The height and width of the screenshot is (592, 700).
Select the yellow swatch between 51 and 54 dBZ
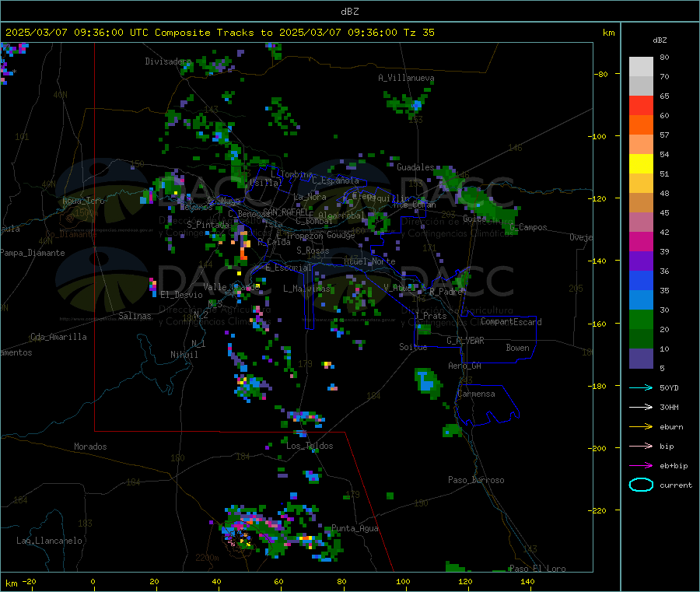coord(641,164)
